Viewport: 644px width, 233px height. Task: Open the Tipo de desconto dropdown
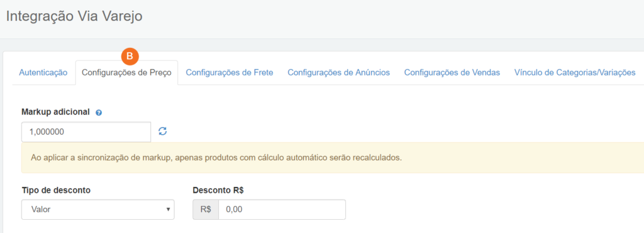[x=97, y=210]
